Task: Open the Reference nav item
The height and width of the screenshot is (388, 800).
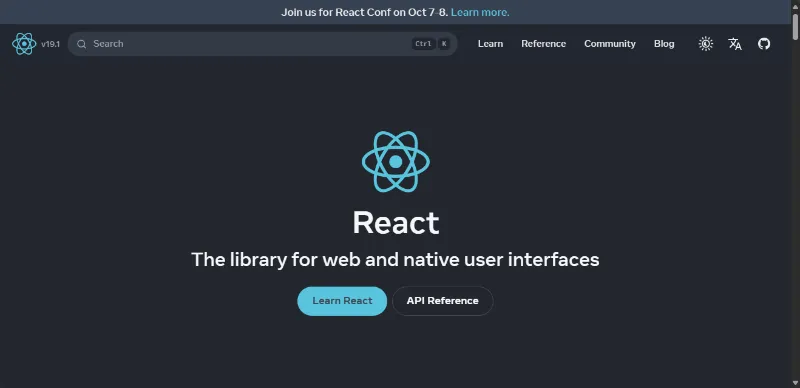Action: tap(543, 44)
